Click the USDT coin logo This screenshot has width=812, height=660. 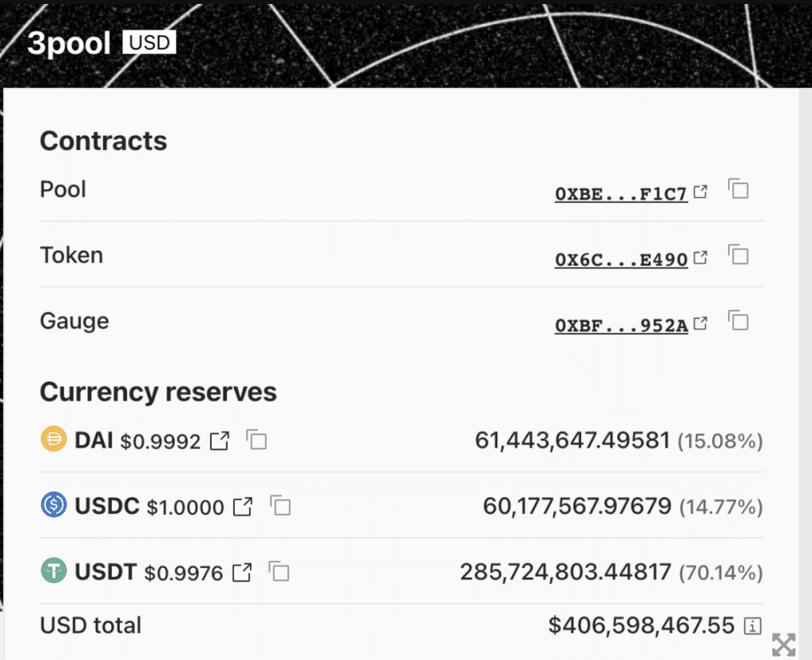pyautogui.click(x=54, y=570)
